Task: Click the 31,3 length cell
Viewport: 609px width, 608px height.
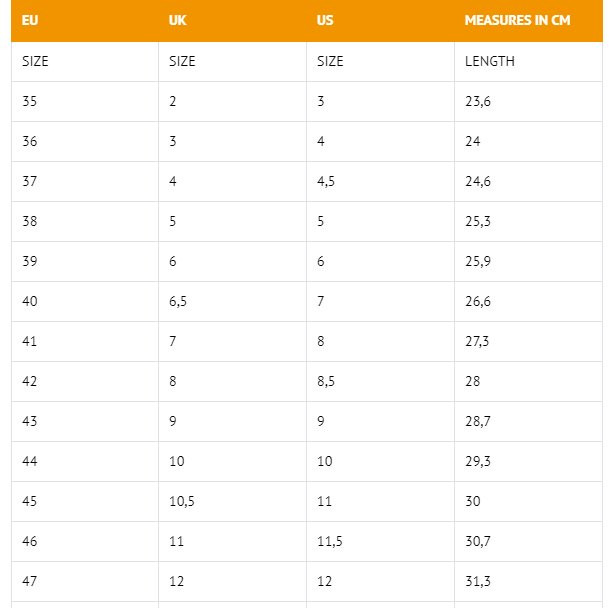Action: click(x=477, y=581)
